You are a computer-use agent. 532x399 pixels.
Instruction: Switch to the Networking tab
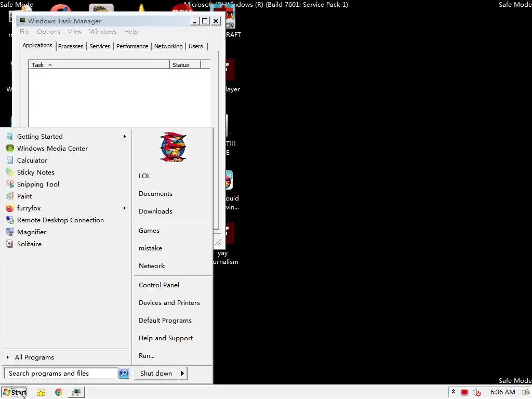point(168,46)
